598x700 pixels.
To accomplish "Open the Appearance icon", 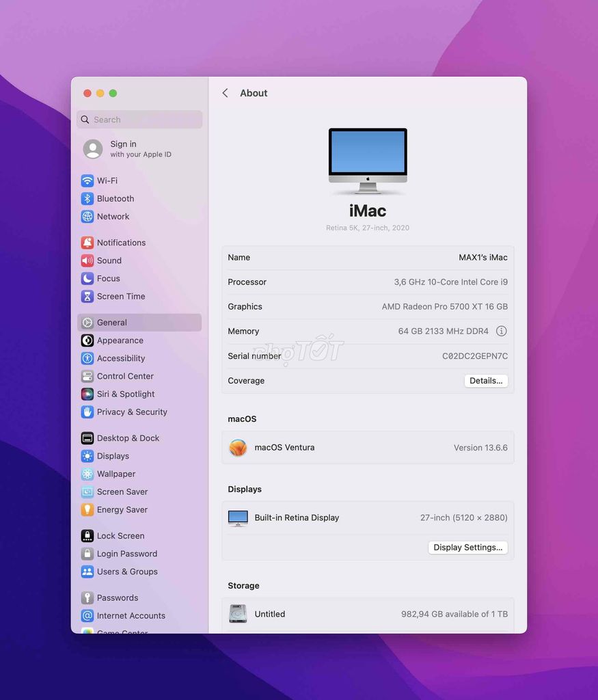I will [87, 340].
